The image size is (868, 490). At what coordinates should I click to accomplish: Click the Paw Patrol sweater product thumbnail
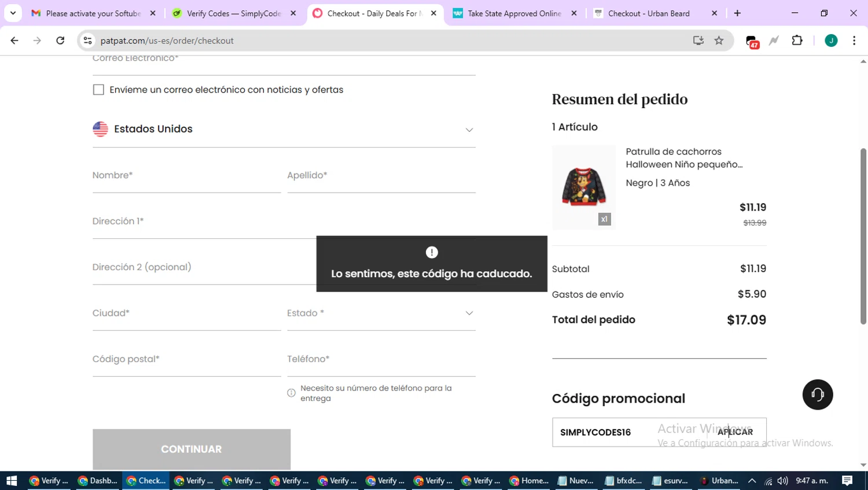pos(583,187)
